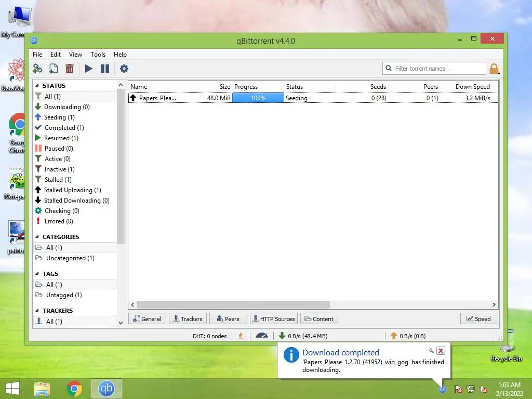This screenshot has width=532, height=399.
Task: Select the Checking (0) status filter
Action: click(x=75, y=211)
